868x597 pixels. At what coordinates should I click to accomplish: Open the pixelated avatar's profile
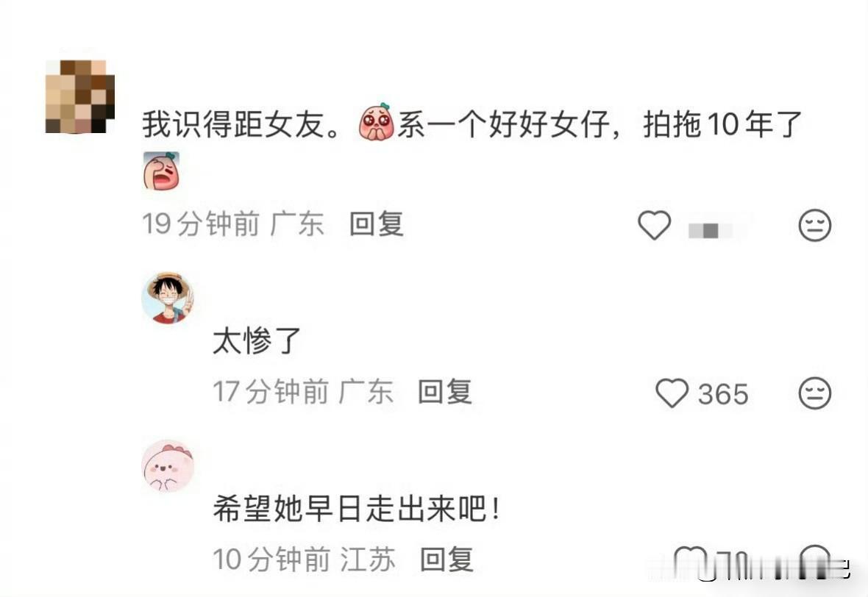tap(79, 97)
